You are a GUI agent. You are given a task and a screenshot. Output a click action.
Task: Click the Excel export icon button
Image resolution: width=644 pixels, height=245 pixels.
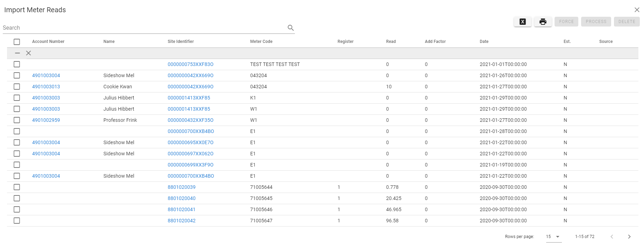[x=522, y=22]
